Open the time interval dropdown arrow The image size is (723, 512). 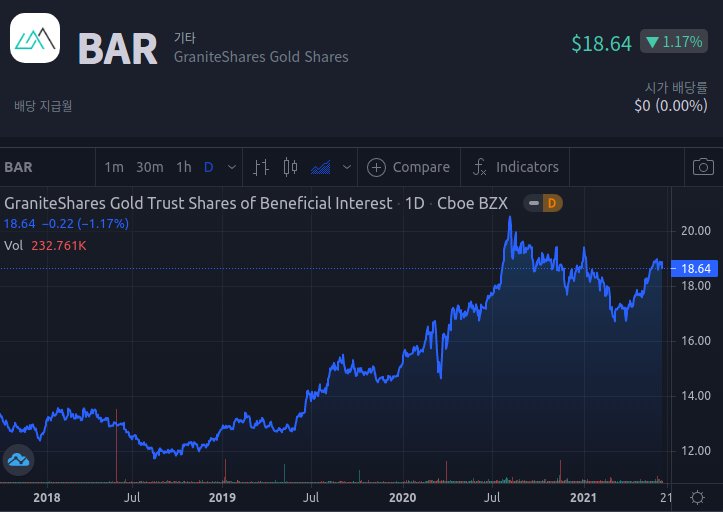[232, 167]
